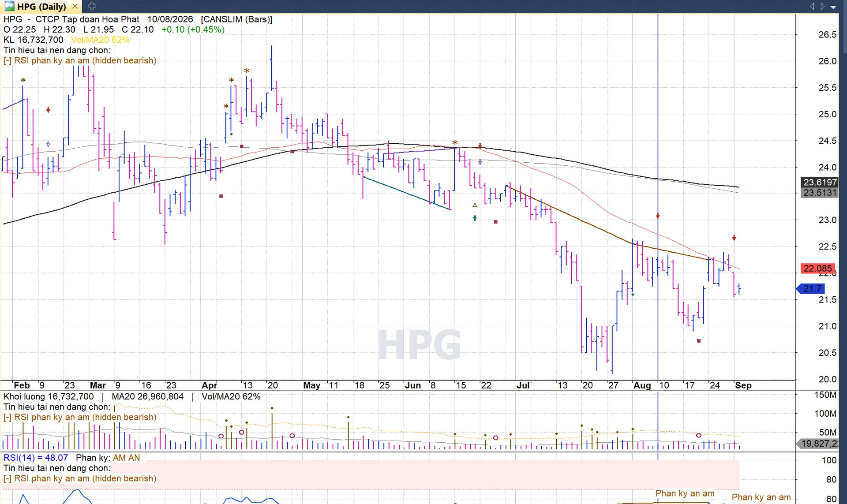Click "Vol/MA20 62%" in the volume pane header
This screenshot has width=847, height=504.
(x=231, y=396)
